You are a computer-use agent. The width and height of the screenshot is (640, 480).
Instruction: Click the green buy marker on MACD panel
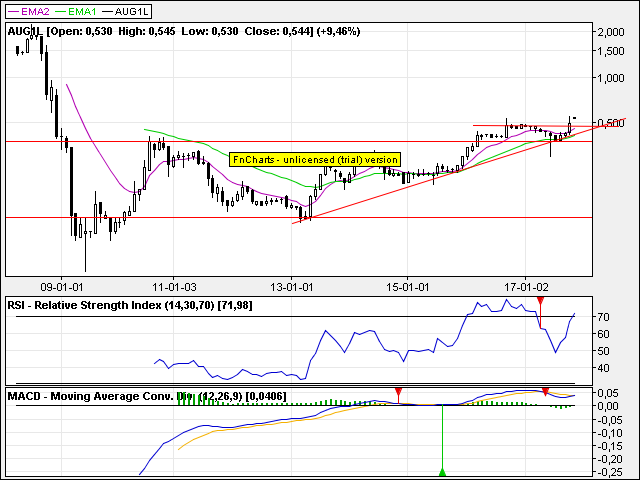click(x=442, y=472)
